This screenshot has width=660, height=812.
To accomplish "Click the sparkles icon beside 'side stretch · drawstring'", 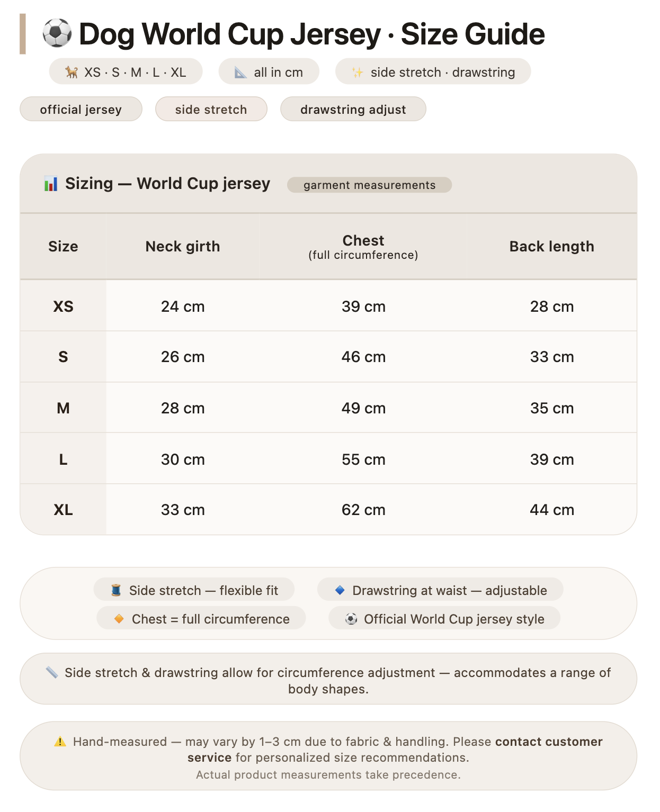I will 358,72.
